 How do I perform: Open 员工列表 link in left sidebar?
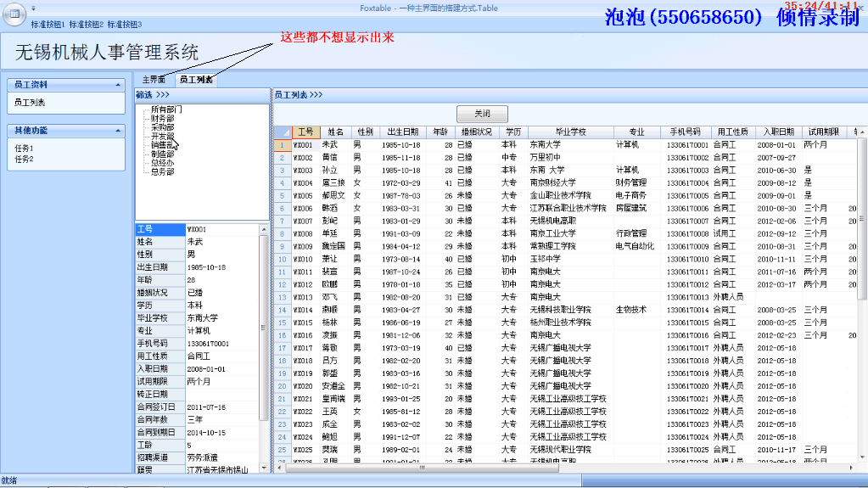pos(31,102)
